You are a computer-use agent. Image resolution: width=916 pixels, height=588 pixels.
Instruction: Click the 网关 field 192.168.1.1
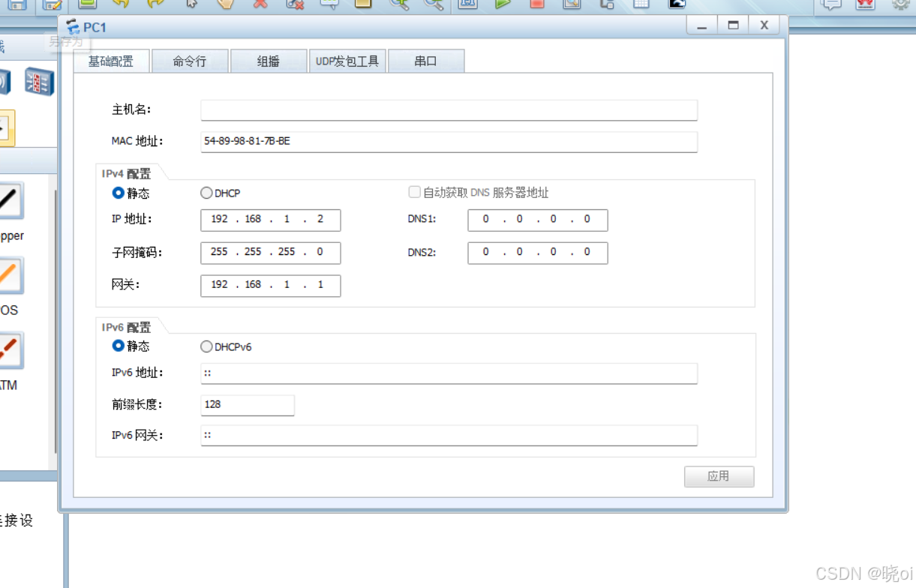pyautogui.click(x=270, y=286)
